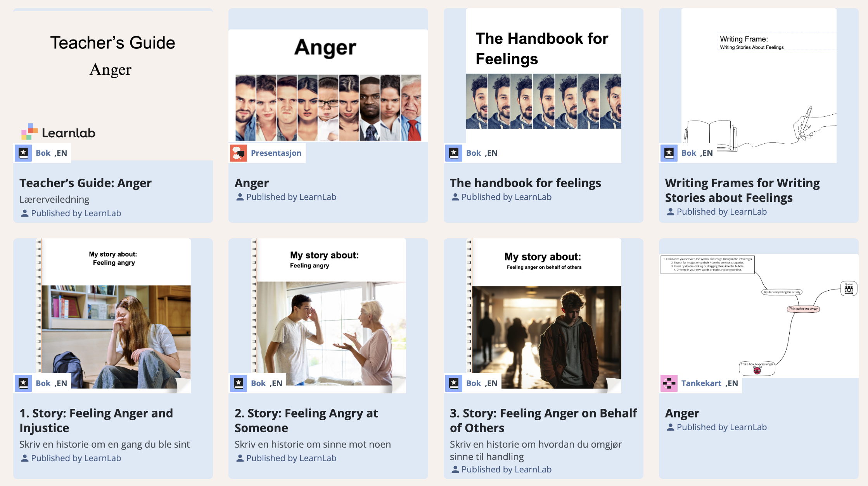Click the Bok star icon on Story 1 card
Image resolution: width=868 pixels, height=486 pixels.
click(x=23, y=383)
